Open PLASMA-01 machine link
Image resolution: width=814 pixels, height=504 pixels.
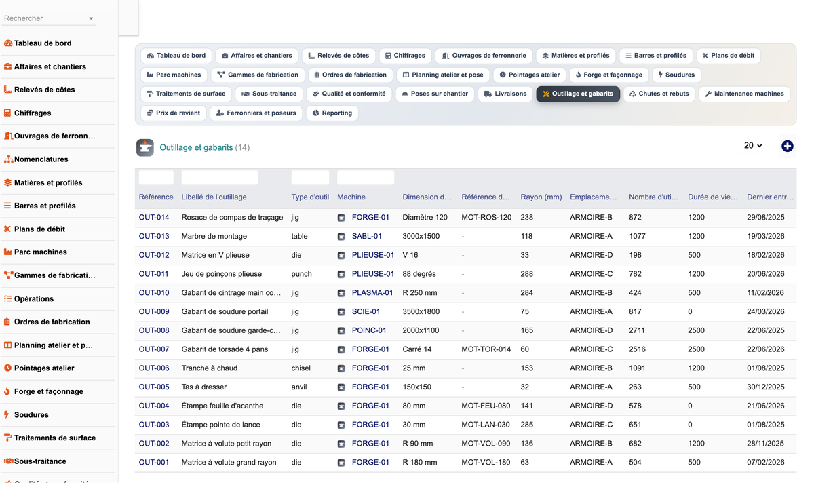372,293
